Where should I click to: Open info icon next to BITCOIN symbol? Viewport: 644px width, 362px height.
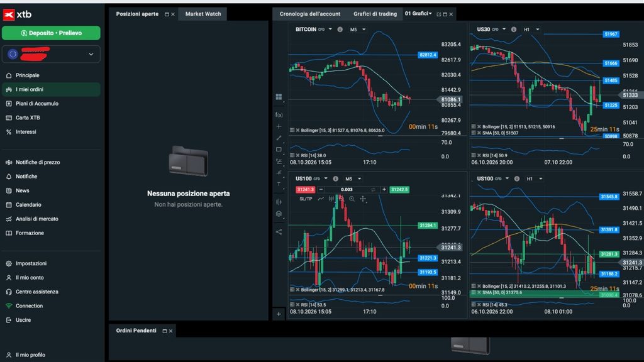pos(340,30)
